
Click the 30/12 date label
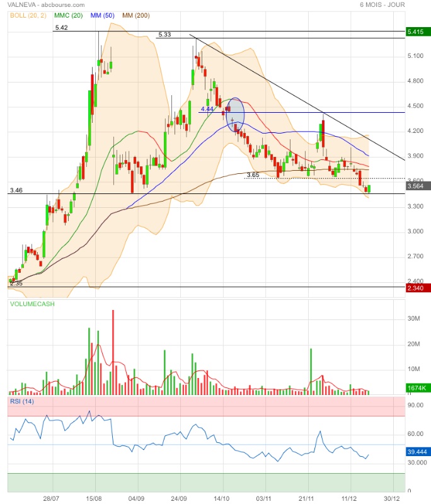pos(391,498)
